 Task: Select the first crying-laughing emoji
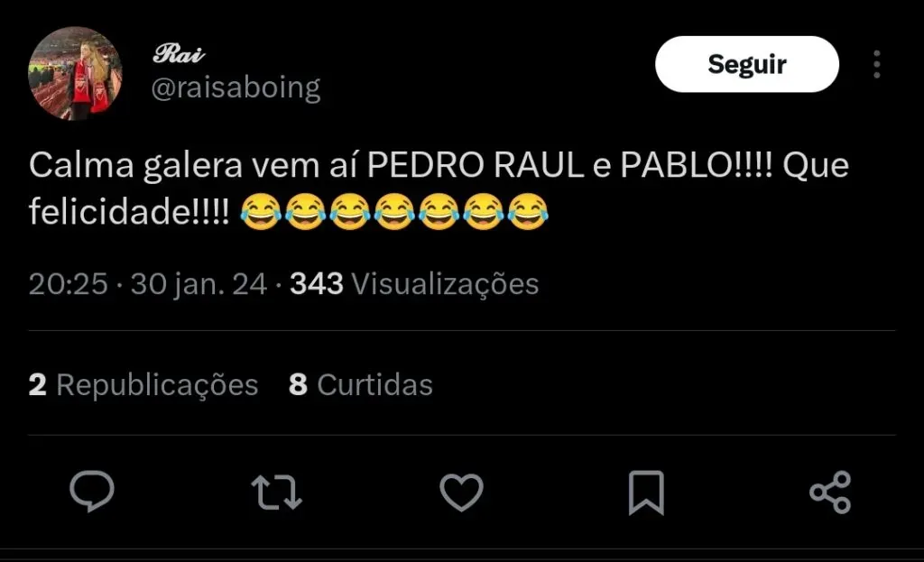coord(261,211)
